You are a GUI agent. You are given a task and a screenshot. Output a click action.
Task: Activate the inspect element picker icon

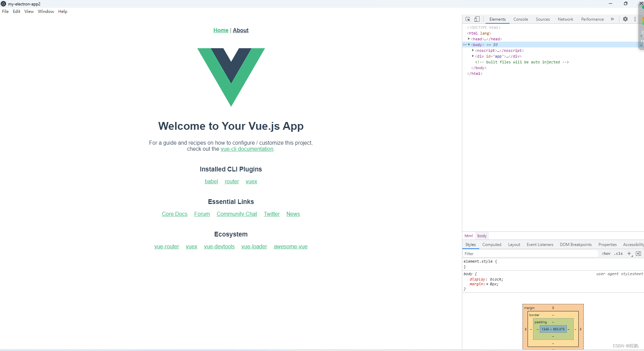(x=468, y=19)
